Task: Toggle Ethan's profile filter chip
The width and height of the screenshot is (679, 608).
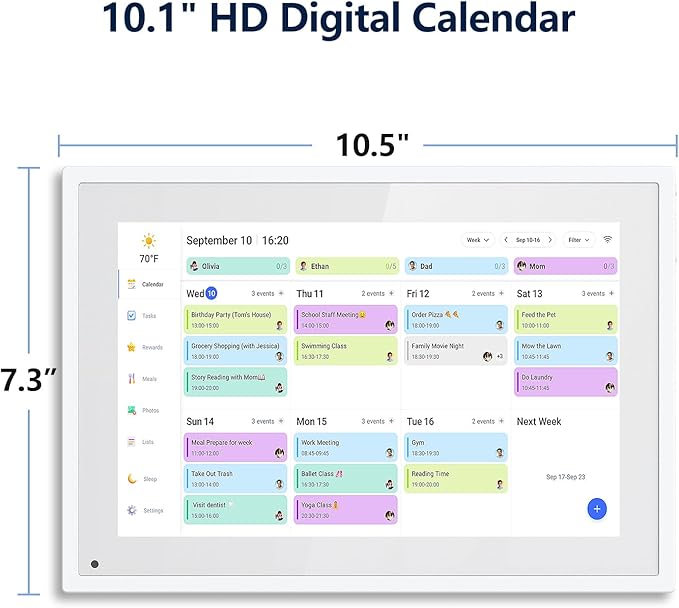Action: [346, 266]
